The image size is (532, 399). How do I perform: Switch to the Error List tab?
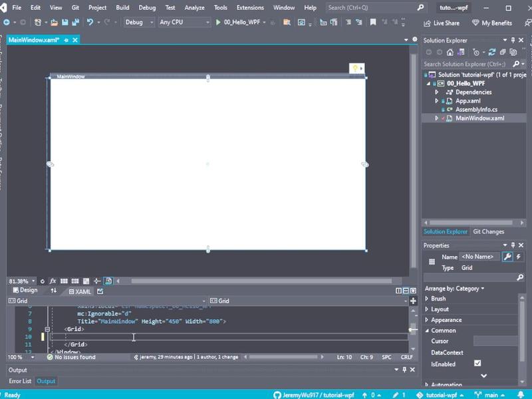[x=20, y=381]
